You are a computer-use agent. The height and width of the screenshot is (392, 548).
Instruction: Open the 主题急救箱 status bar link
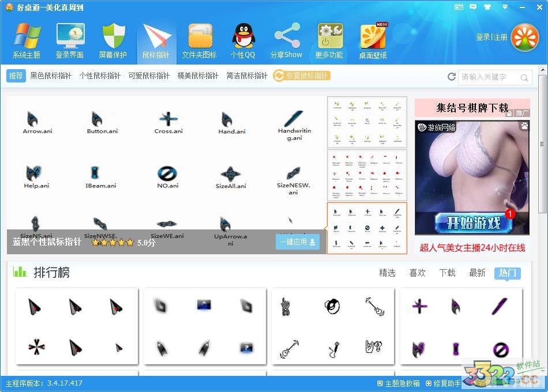point(399,383)
